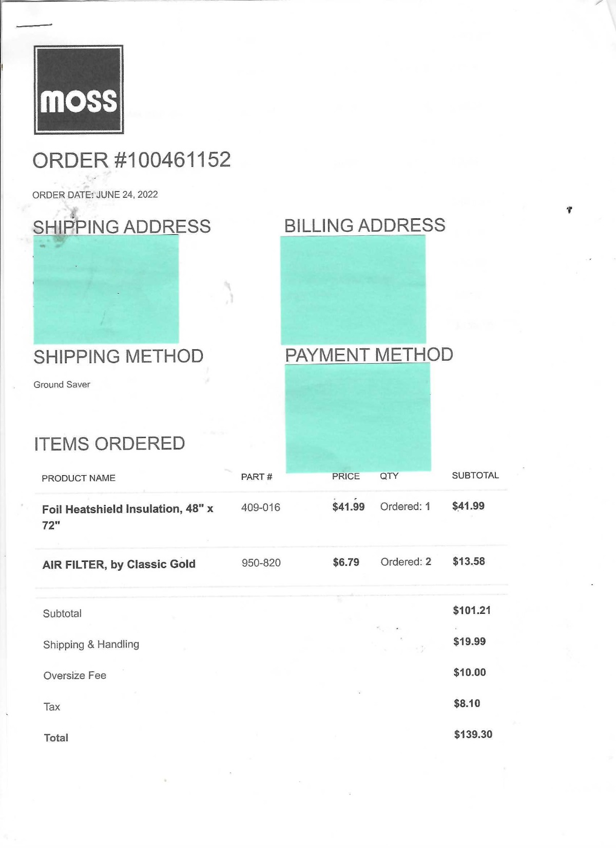This screenshot has height=848, width=616.
Task: Click the Shipping Address heading
Action: click(x=122, y=227)
